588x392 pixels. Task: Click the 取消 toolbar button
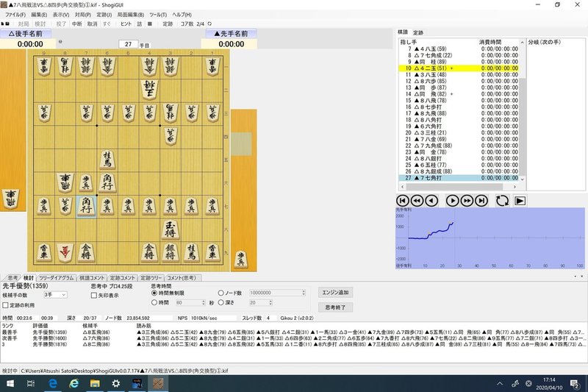93,24
